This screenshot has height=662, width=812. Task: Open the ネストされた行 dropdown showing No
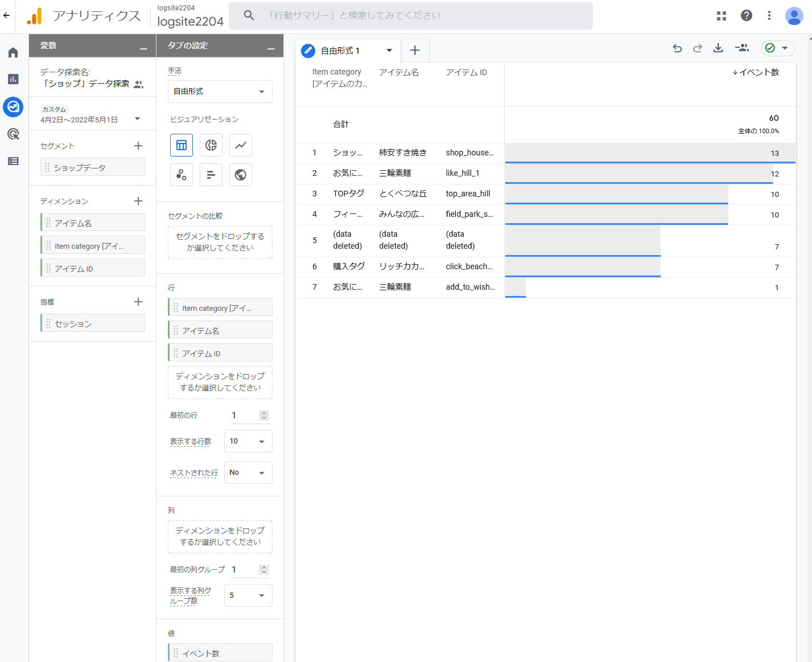248,472
